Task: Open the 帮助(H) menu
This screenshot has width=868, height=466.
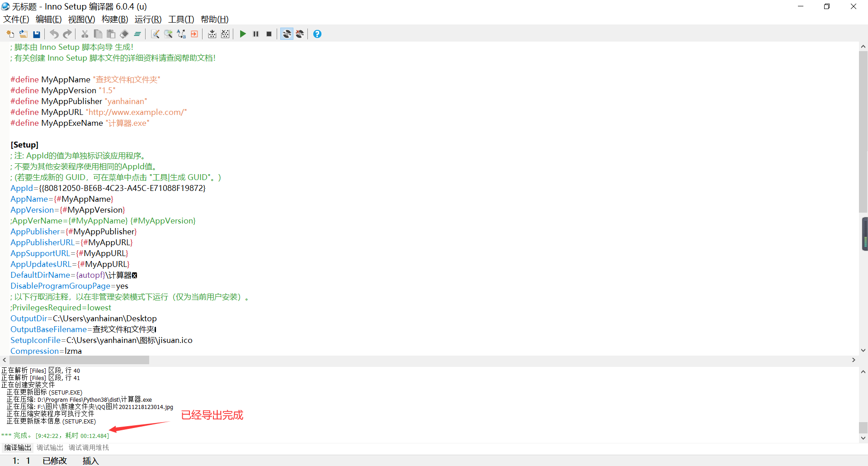Action: (215, 19)
